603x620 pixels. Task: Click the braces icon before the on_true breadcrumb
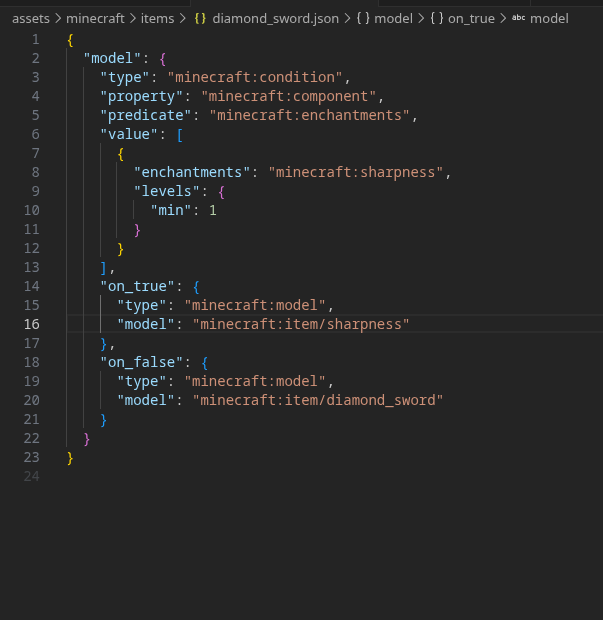click(437, 18)
